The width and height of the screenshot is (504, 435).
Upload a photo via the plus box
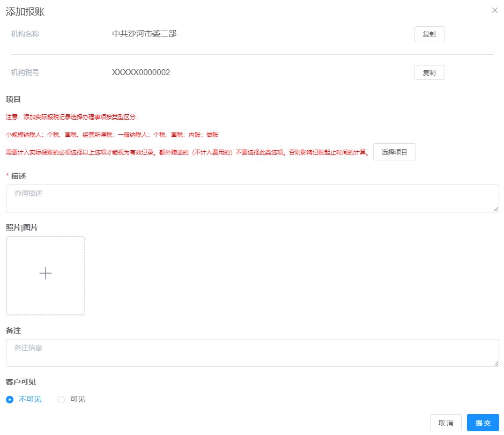pos(46,276)
